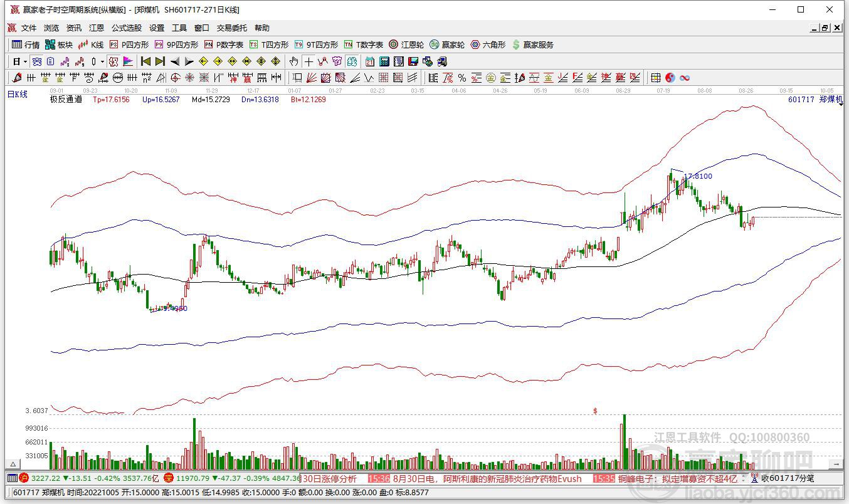Image resolution: width=849 pixels, height=504 pixels.
Task: Click the 日K线 period label
Action: (x=18, y=94)
